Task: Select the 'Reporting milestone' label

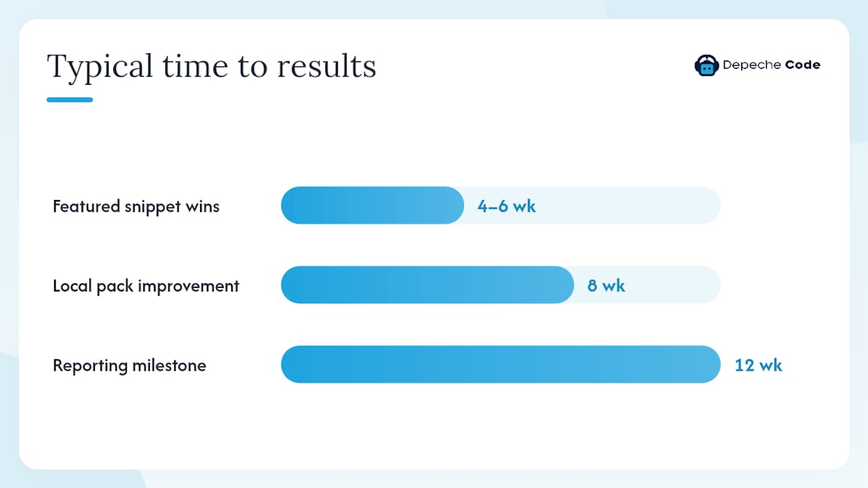Action: pyautogui.click(x=130, y=365)
